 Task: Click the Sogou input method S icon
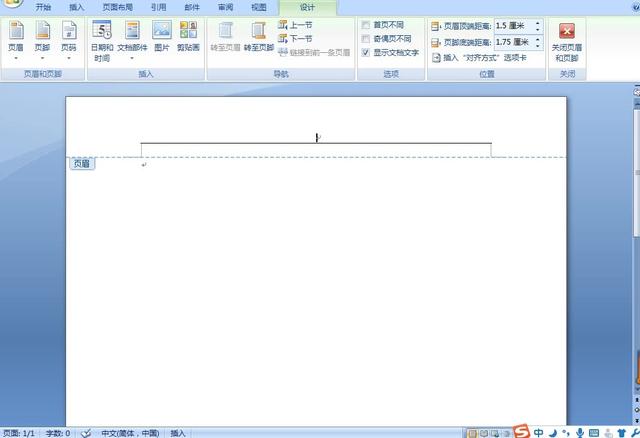pos(521,432)
